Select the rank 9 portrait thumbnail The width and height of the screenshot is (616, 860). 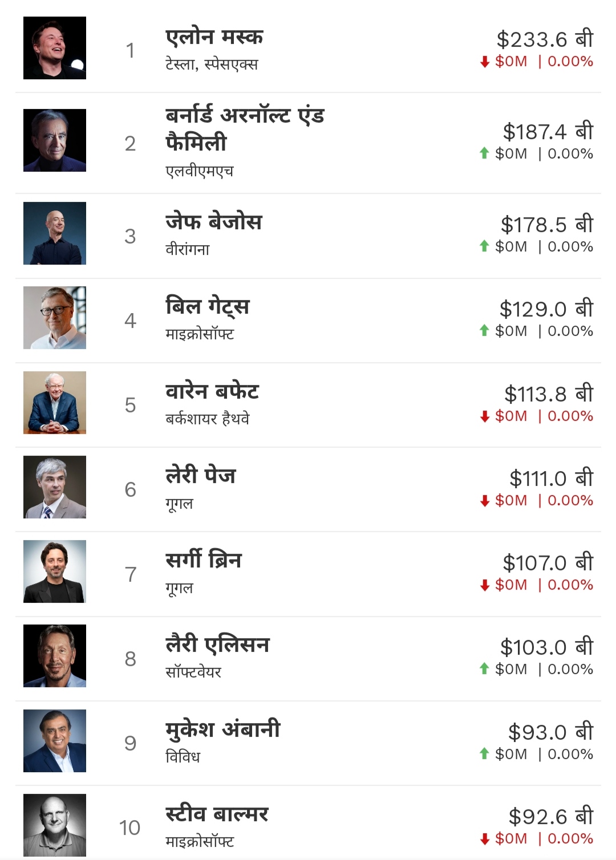55,741
